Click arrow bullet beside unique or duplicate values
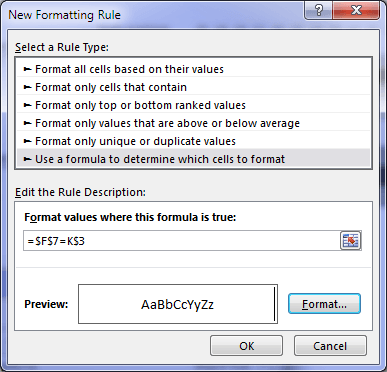The height and width of the screenshot is (372, 387). coord(27,141)
